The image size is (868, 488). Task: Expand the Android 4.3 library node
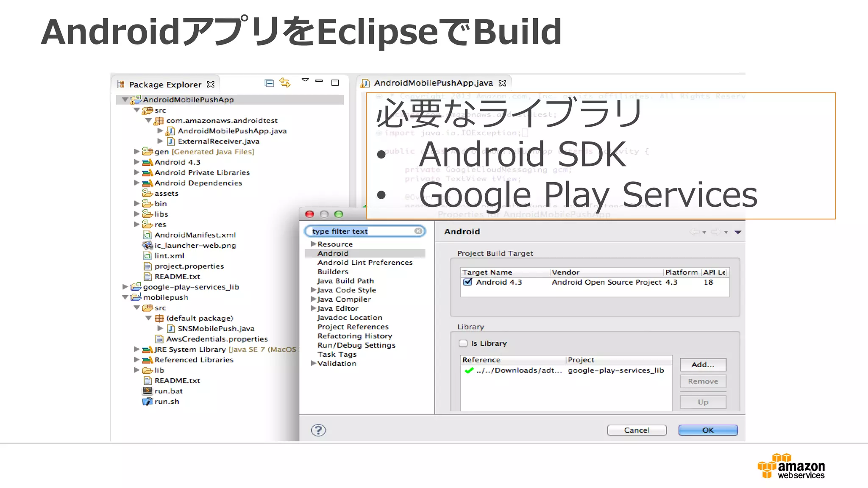point(136,162)
